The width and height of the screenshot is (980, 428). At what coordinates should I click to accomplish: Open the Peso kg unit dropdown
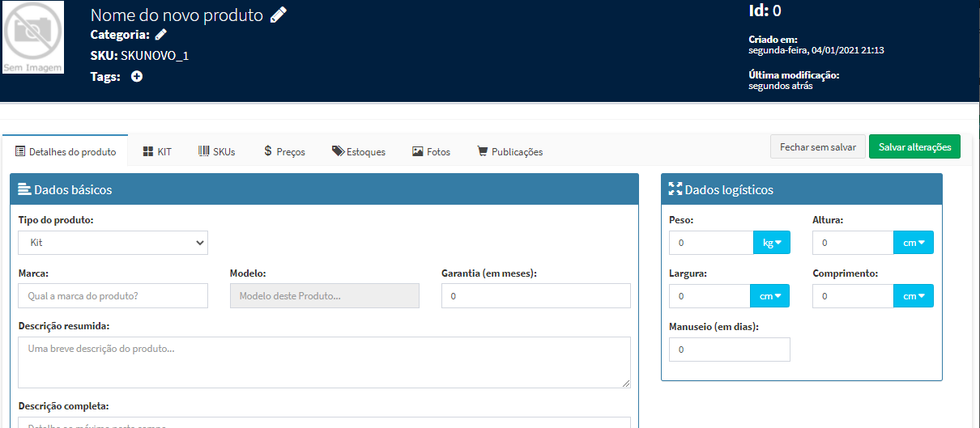[x=772, y=243]
